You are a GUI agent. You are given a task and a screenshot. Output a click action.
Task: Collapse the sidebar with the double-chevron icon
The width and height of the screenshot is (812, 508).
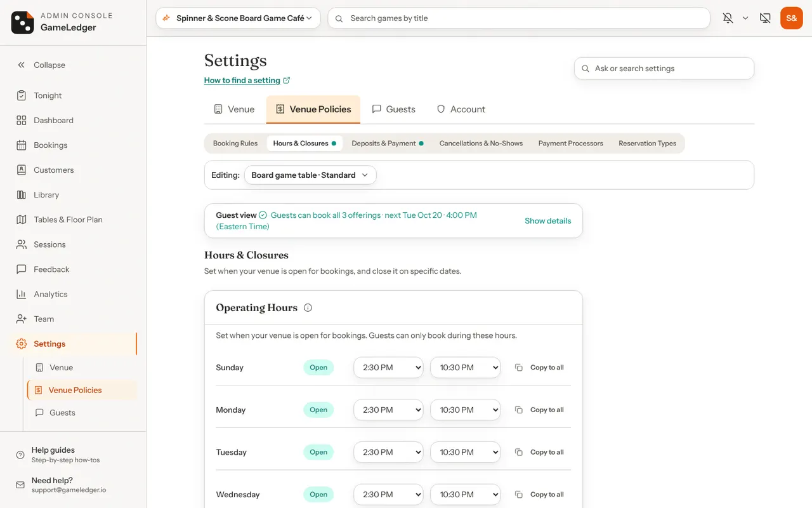point(22,65)
